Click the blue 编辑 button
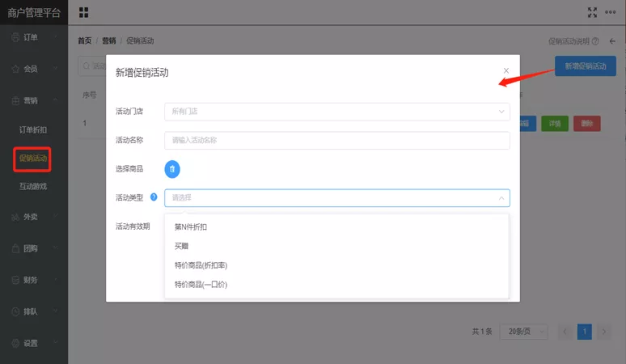 click(528, 124)
